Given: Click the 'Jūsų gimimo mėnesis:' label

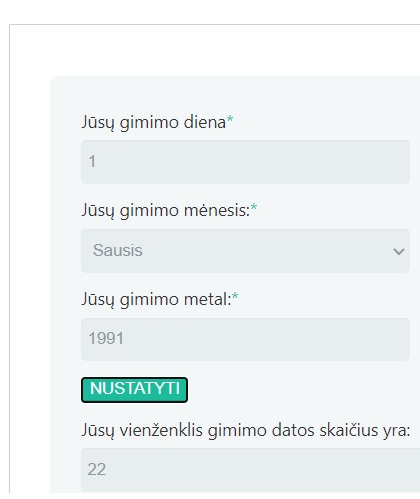Looking at the screenshot, I should [x=166, y=211].
